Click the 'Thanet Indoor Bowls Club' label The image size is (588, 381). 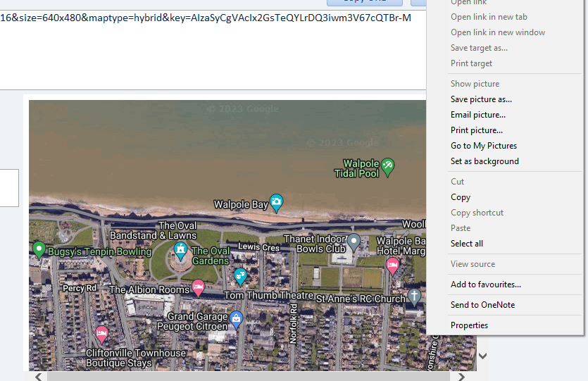tap(315, 244)
